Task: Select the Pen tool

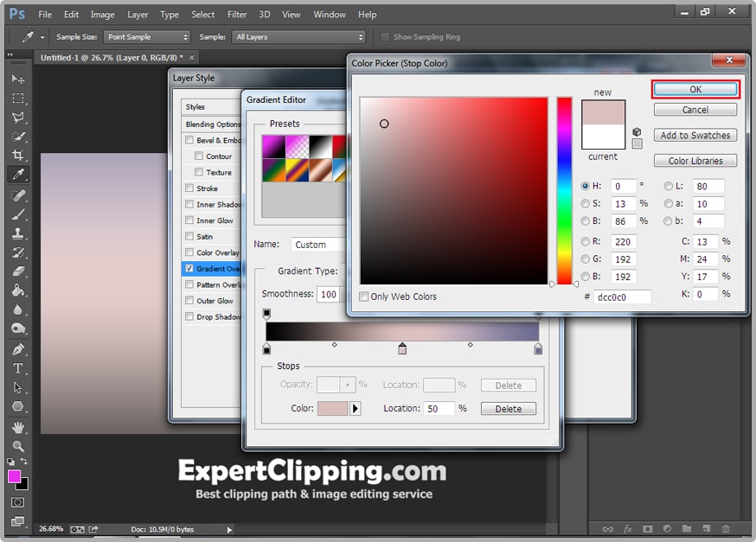Action: click(17, 348)
